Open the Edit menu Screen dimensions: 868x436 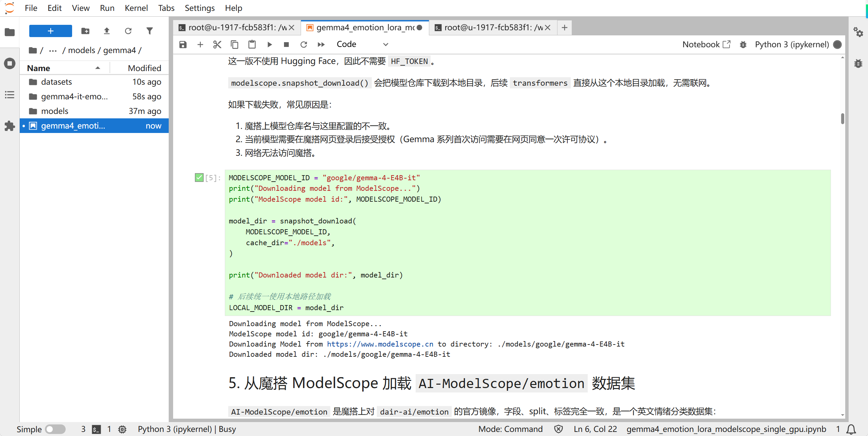tap(54, 8)
